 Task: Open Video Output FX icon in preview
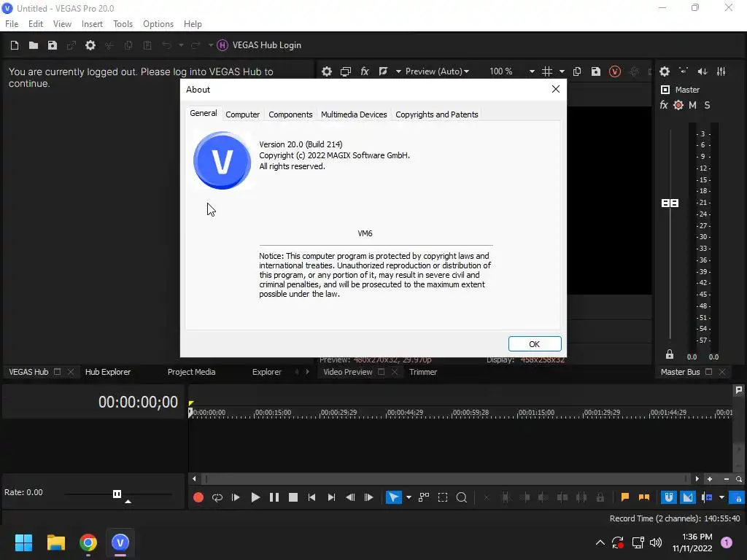(x=365, y=71)
